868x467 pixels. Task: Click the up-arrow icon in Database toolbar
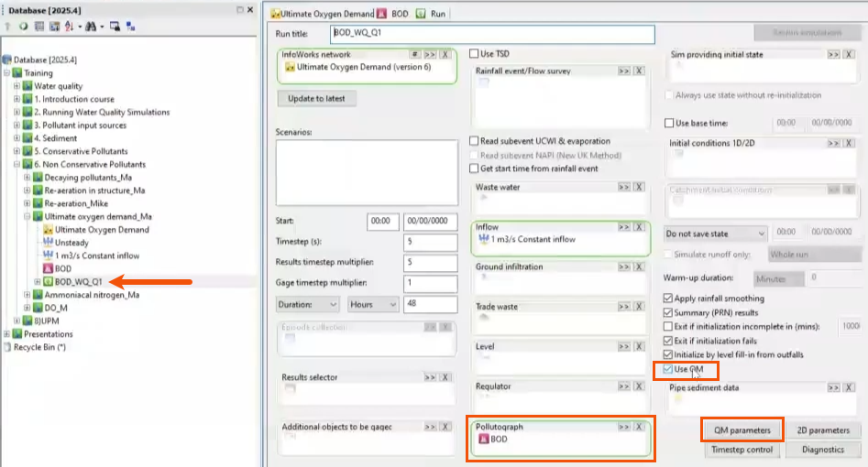coord(7,26)
